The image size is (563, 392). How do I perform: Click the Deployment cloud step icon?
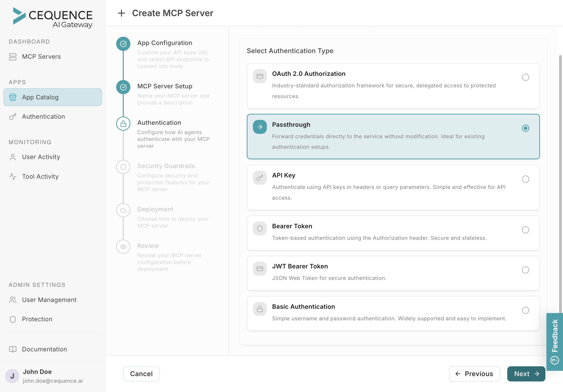pyautogui.click(x=123, y=210)
